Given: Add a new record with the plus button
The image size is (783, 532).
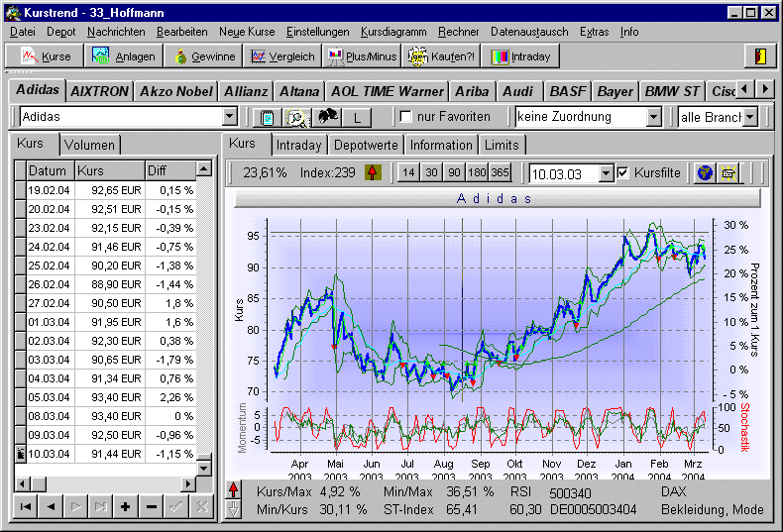Looking at the screenshot, I should point(126,507).
